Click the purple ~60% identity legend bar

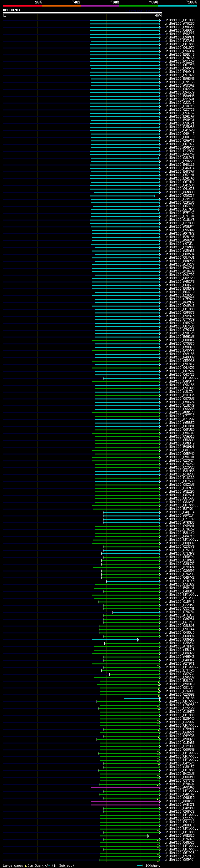point(100,6)
